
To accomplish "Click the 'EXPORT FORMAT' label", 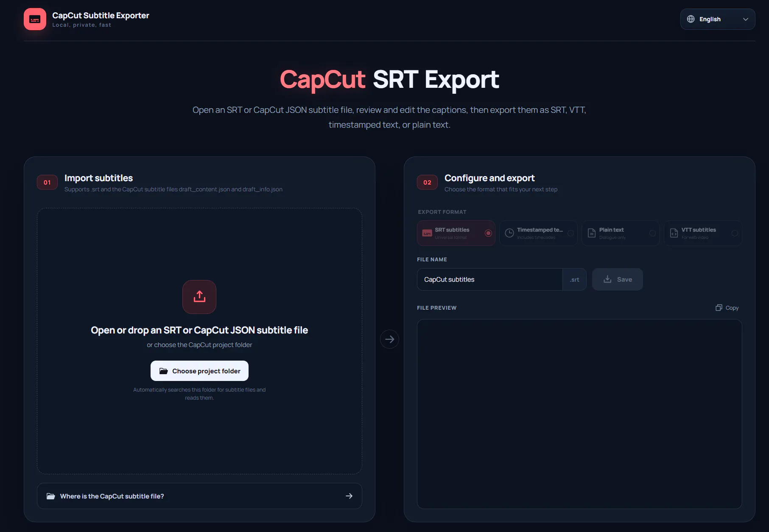I will tap(442, 212).
